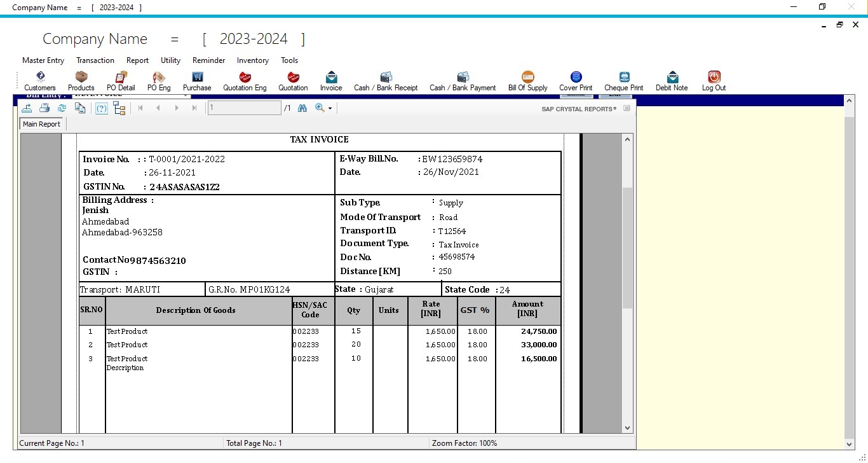Open the Transaction menu
This screenshot has width=868, height=463.
tap(95, 60)
